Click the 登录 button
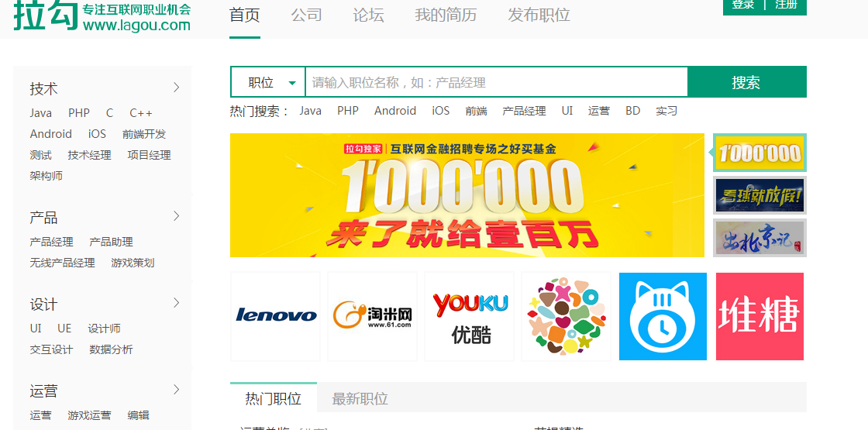Viewport: 868px width, 430px height. click(743, 5)
